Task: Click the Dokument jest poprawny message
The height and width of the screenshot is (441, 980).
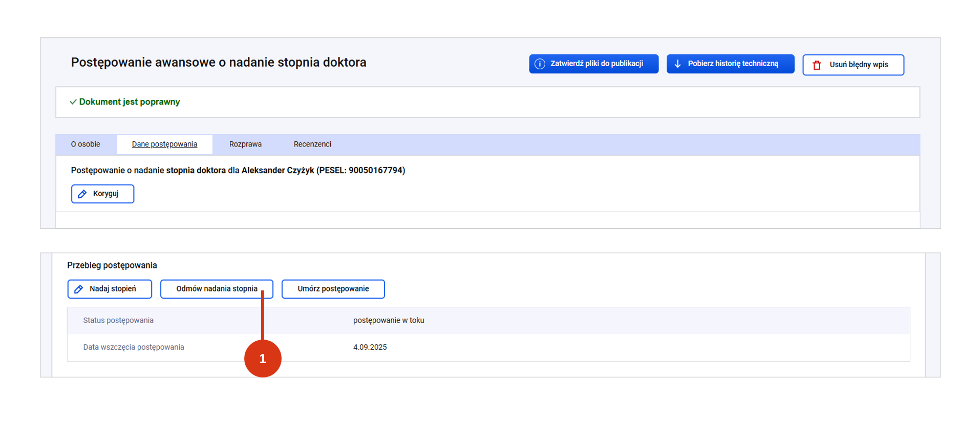Action: (x=130, y=102)
